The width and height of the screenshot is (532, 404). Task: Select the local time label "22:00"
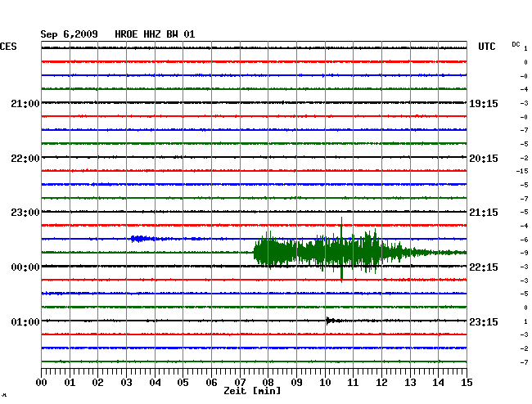[25, 159]
